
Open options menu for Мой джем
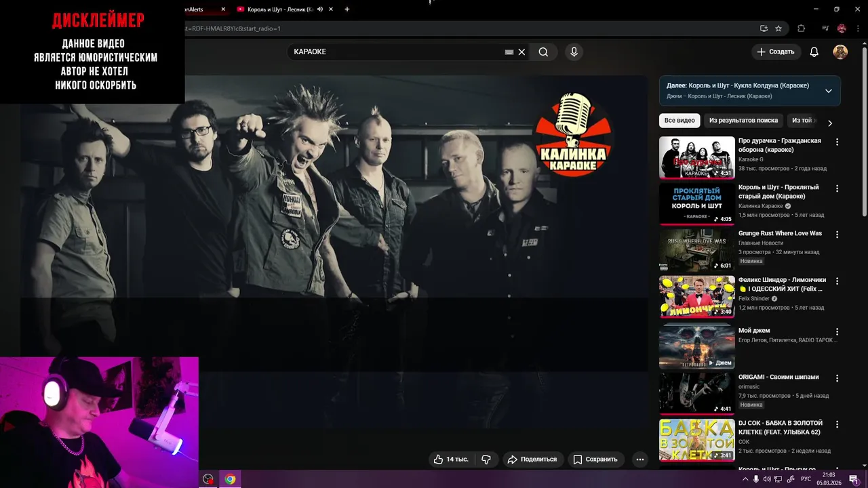coord(837,332)
